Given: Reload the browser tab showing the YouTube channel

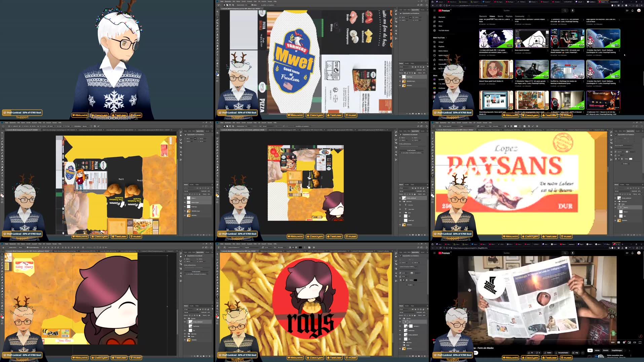Looking at the screenshot, I should (x=440, y=5).
